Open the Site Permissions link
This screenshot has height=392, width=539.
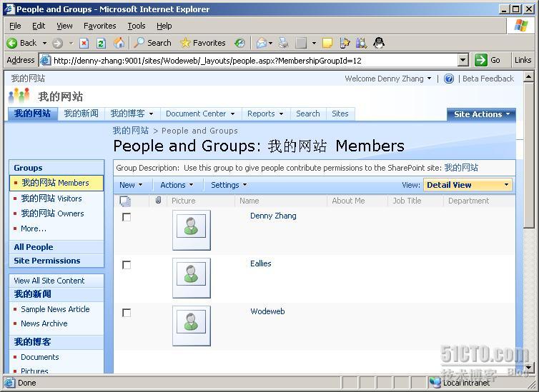tap(47, 261)
